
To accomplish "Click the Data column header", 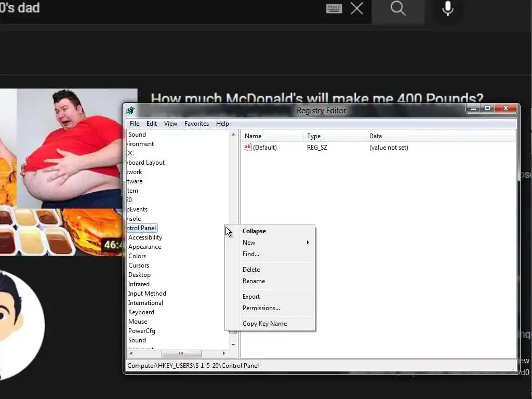I will [441, 136].
